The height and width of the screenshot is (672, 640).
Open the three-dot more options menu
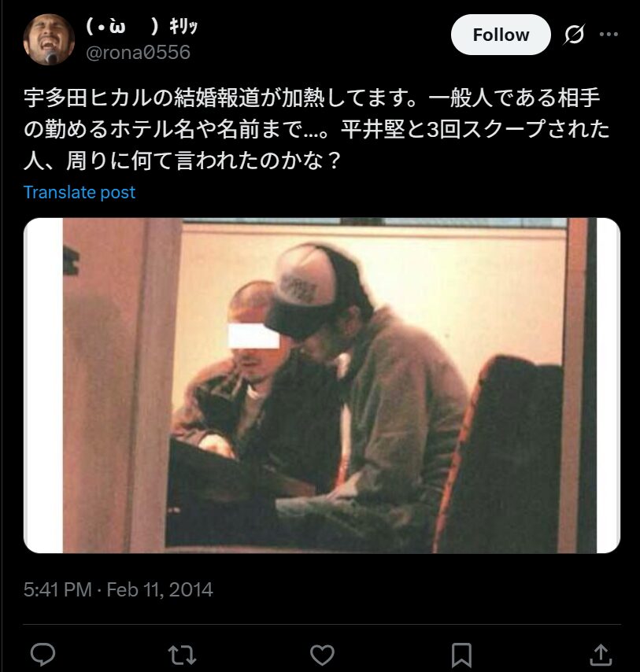click(609, 35)
